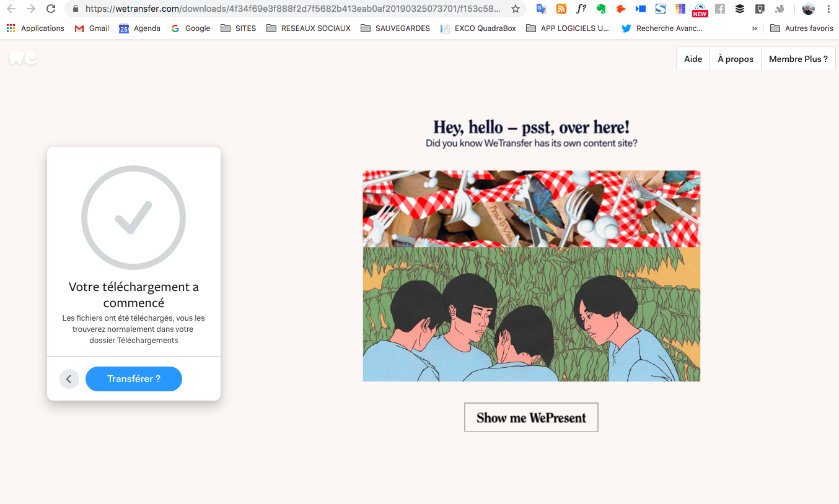This screenshot has height=504, width=839.
Task: Open the grey squirrel extension icon
Action: click(780, 9)
